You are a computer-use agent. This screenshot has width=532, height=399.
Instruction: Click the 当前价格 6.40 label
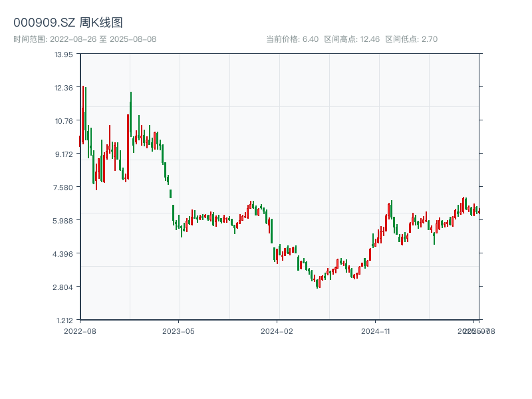pyautogui.click(x=292, y=39)
